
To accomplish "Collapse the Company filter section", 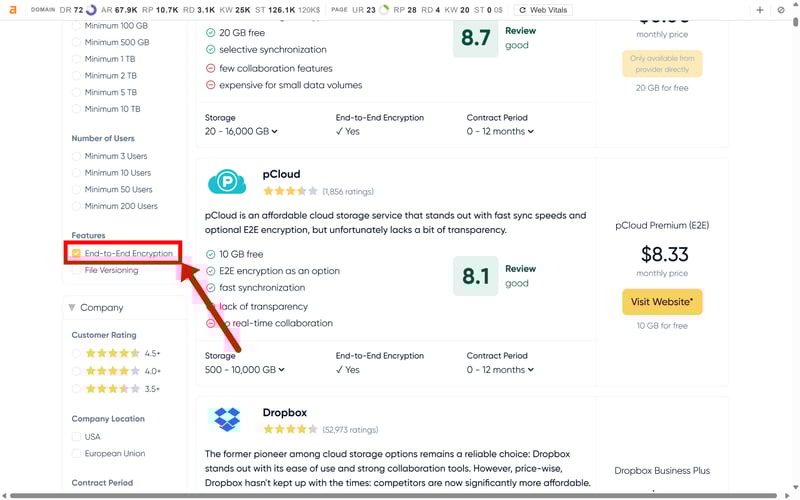I will 72,308.
